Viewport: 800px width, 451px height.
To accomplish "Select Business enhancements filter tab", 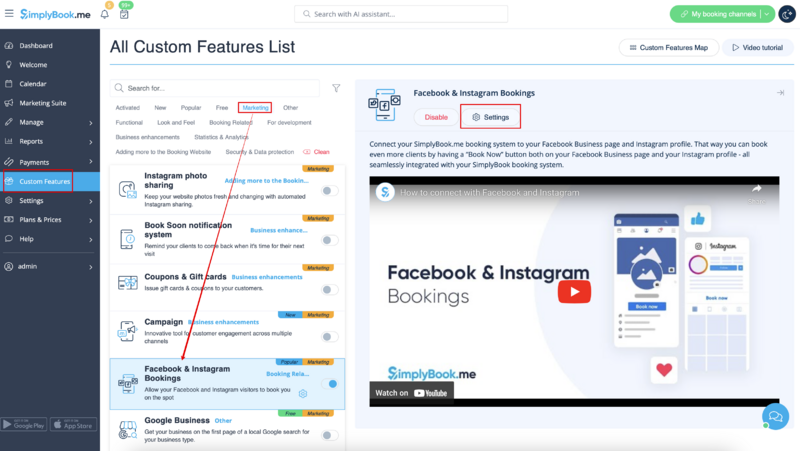I will pyautogui.click(x=147, y=137).
